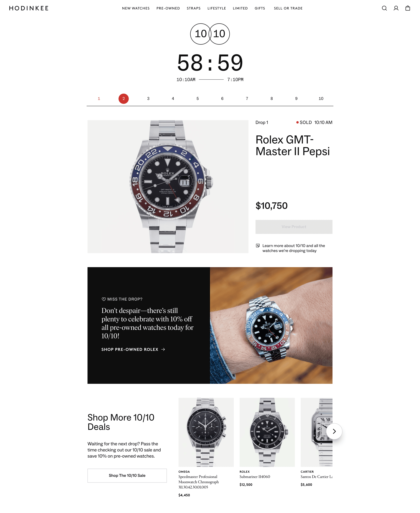Open the Omega Speedmaster watch thumbnail
420x513 pixels.
pyautogui.click(x=206, y=432)
